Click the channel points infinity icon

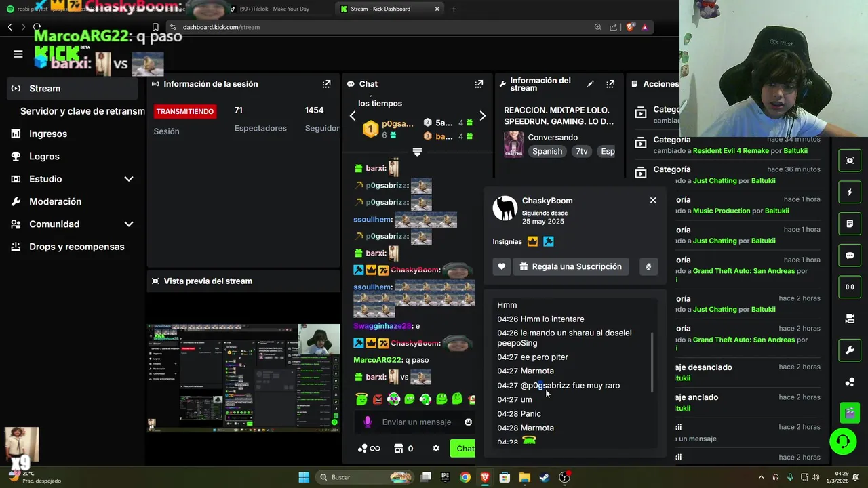[x=370, y=448]
